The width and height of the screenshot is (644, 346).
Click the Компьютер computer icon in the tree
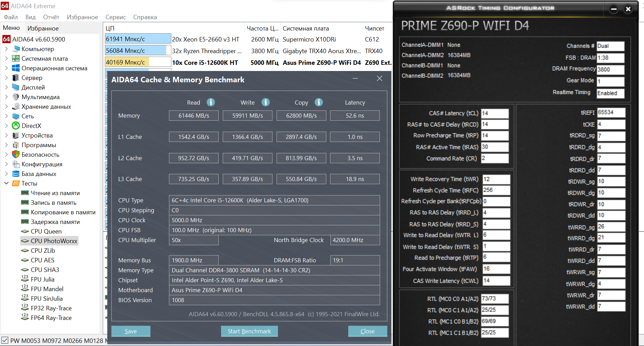[16, 49]
